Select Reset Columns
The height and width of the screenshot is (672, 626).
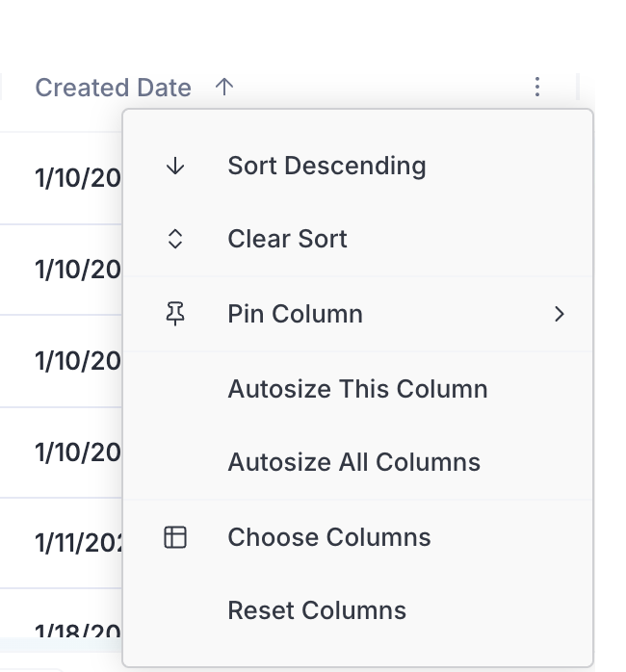pos(317,610)
